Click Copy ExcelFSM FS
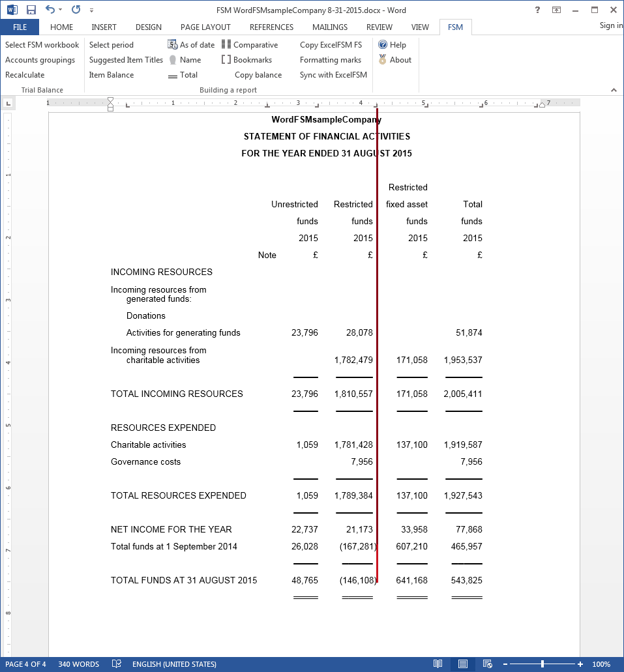This screenshot has width=624, height=672. 331,44
